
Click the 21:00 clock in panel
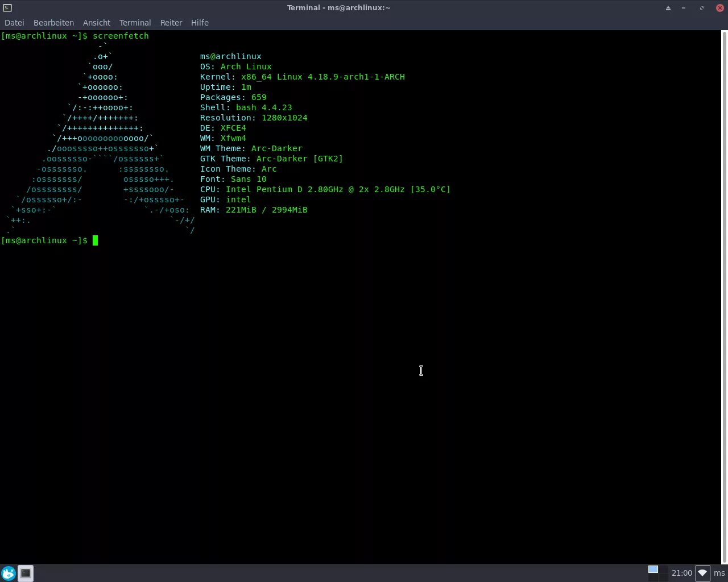[681, 573]
